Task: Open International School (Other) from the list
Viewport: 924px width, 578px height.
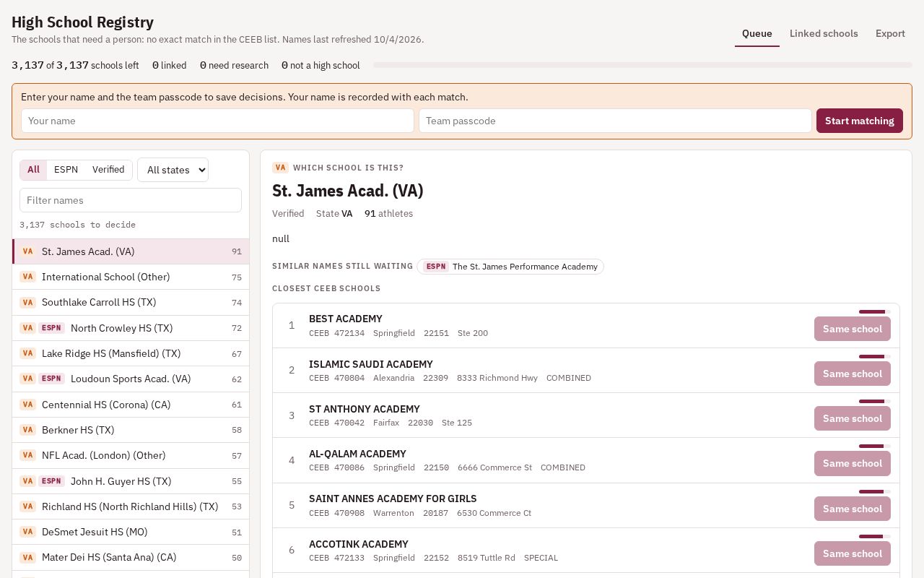Action: (131, 277)
